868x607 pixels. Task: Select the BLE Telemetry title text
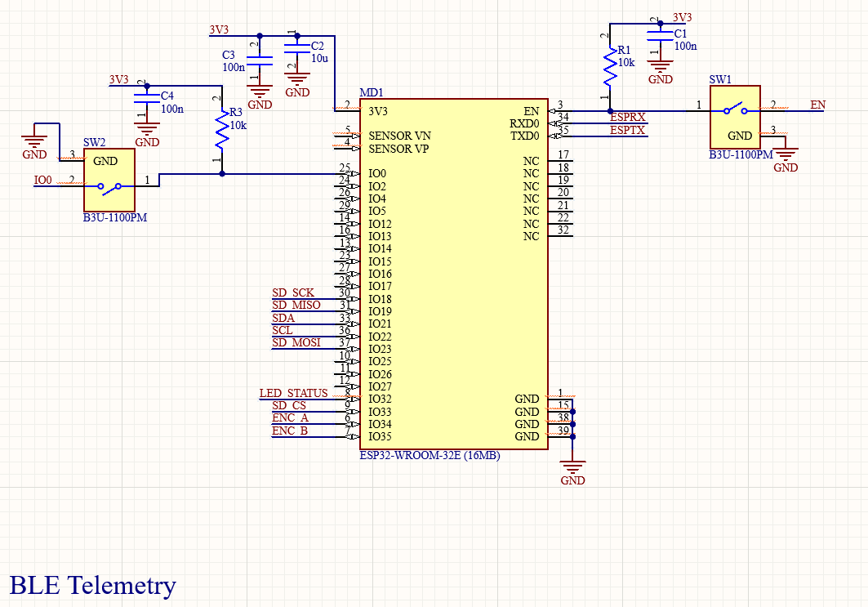tap(93, 586)
